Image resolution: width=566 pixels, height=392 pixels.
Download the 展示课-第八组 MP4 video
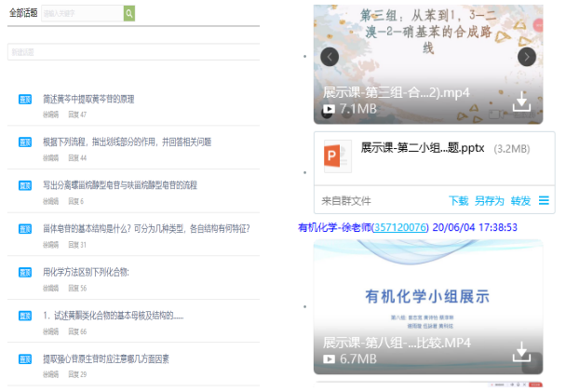522,351
